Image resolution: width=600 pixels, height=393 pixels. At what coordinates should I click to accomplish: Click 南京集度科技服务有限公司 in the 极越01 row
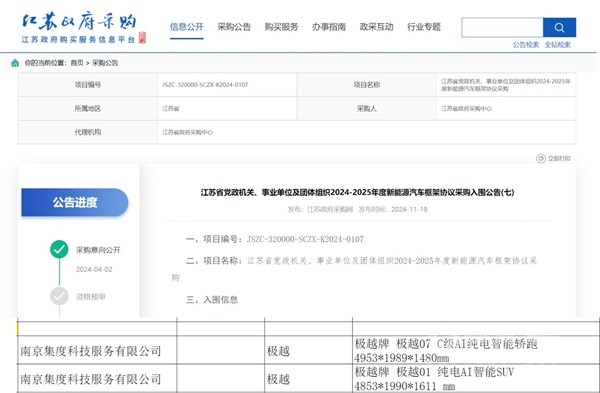tap(91, 379)
